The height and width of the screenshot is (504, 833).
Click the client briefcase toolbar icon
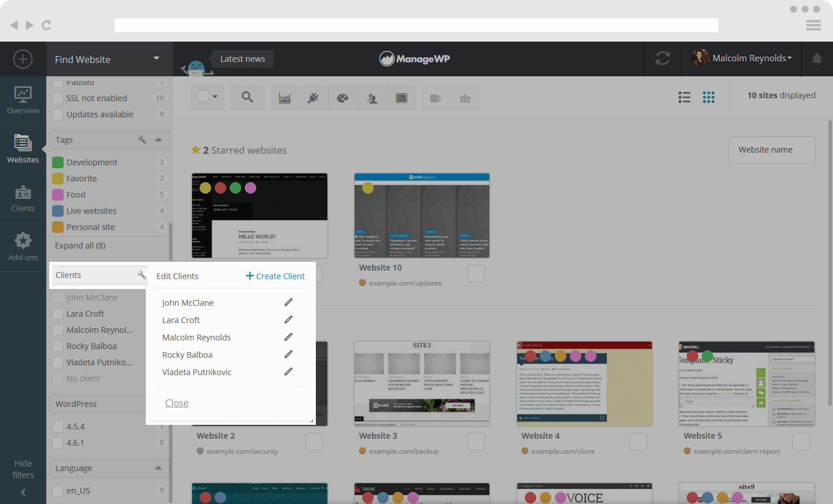click(x=465, y=98)
